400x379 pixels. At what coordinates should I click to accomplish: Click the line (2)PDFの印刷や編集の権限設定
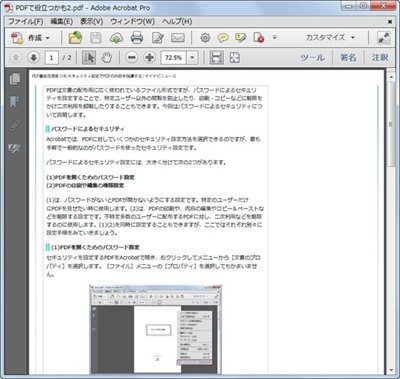[85, 185]
